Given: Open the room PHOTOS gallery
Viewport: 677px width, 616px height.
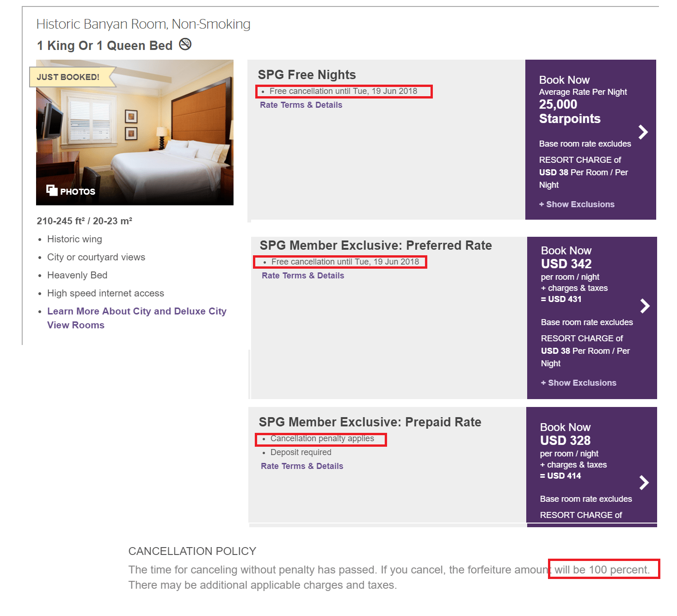Looking at the screenshot, I should [x=71, y=191].
